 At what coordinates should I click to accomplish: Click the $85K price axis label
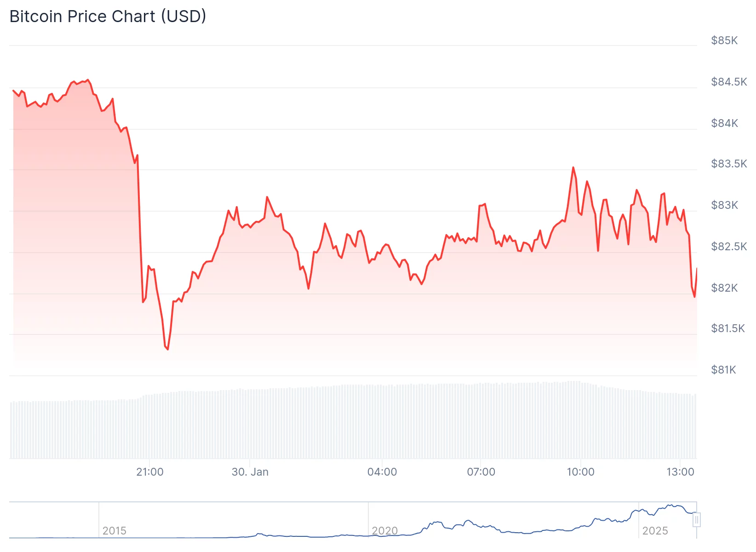pos(724,40)
